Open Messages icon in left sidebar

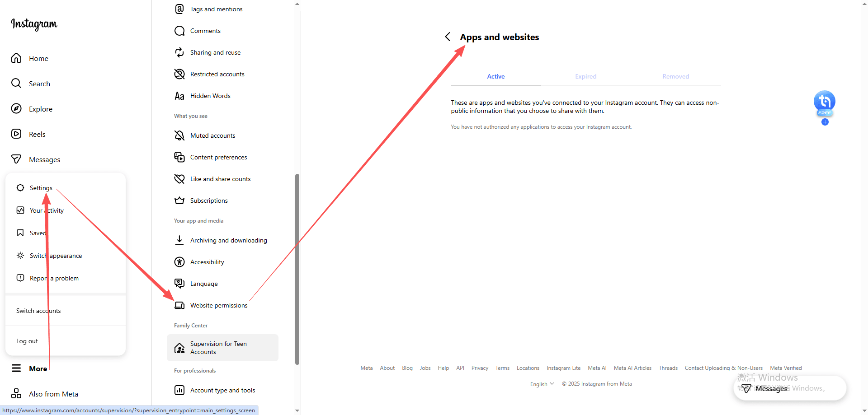[16, 159]
